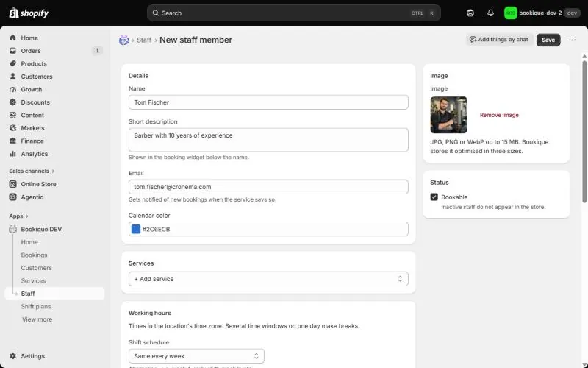Click the Home icon in sidebar
Screen dimensions: 588x368
point(13,38)
